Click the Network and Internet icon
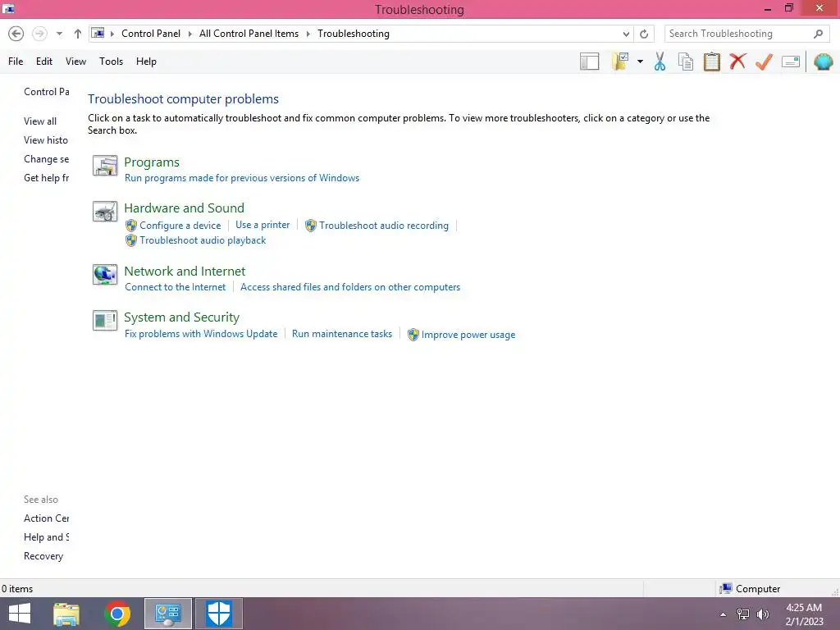Image resolution: width=840 pixels, height=630 pixels. click(105, 275)
